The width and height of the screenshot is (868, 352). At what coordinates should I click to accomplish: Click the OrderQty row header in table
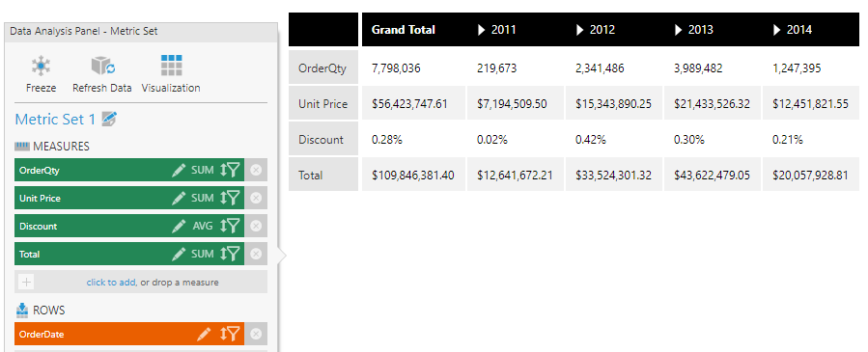[322, 68]
